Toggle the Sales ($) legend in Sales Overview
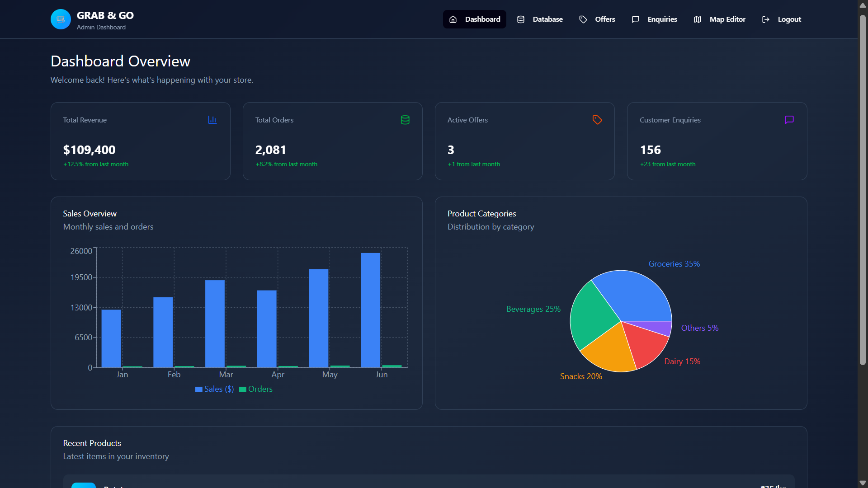The image size is (868, 488). 214,389
